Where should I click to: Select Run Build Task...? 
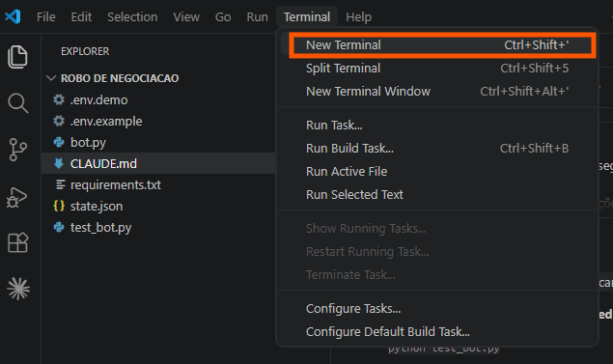(438, 148)
